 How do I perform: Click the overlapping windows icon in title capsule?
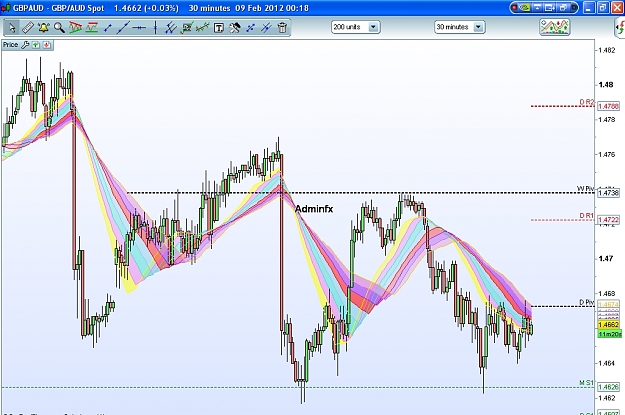pyautogui.click(x=564, y=8)
